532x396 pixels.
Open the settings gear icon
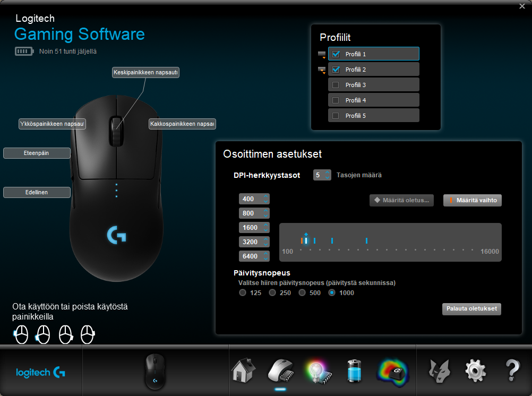pyautogui.click(x=475, y=371)
